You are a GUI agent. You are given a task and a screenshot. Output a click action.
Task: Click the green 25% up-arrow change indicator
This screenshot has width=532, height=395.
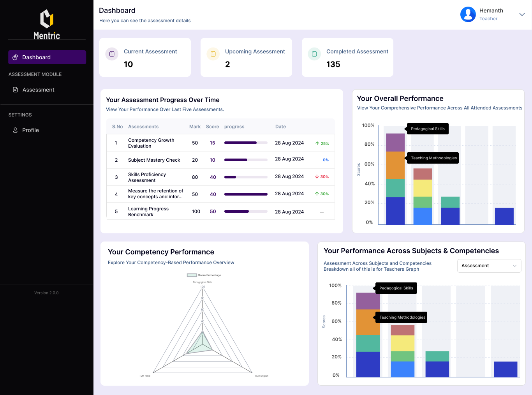click(322, 143)
